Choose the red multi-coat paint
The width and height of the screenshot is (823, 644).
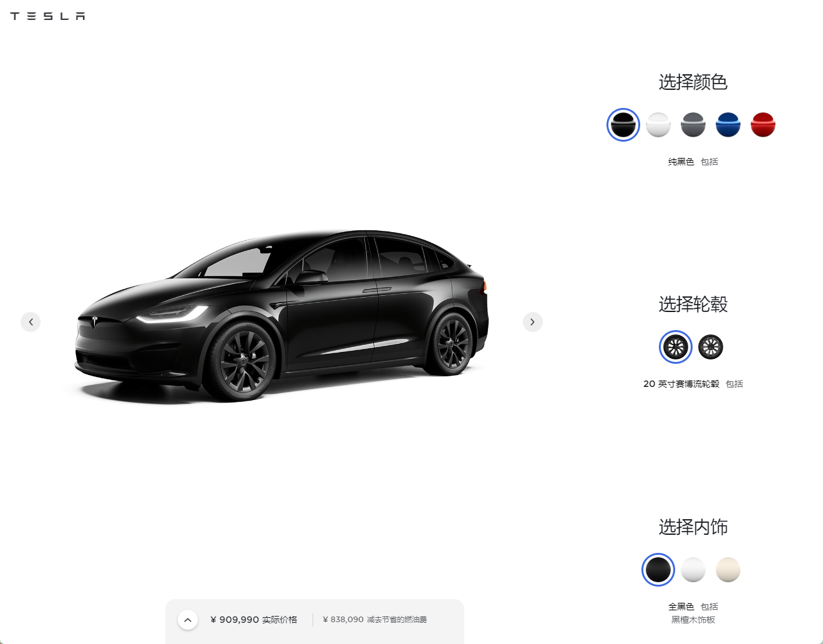click(x=763, y=125)
